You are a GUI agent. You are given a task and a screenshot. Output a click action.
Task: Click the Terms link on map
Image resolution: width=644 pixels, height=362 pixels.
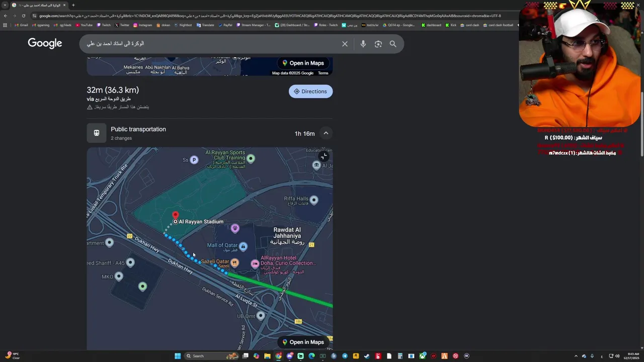coord(323,73)
